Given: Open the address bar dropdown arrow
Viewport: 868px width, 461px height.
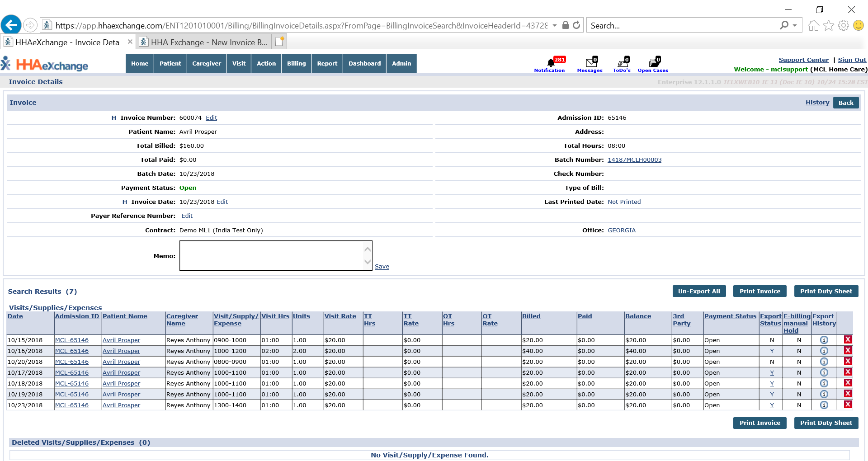Looking at the screenshot, I should [x=555, y=25].
